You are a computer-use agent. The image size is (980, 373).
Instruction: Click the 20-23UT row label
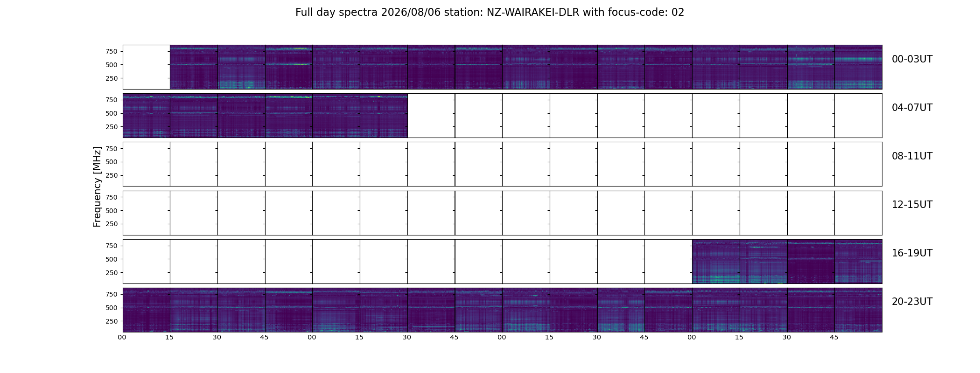coord(912,302)
